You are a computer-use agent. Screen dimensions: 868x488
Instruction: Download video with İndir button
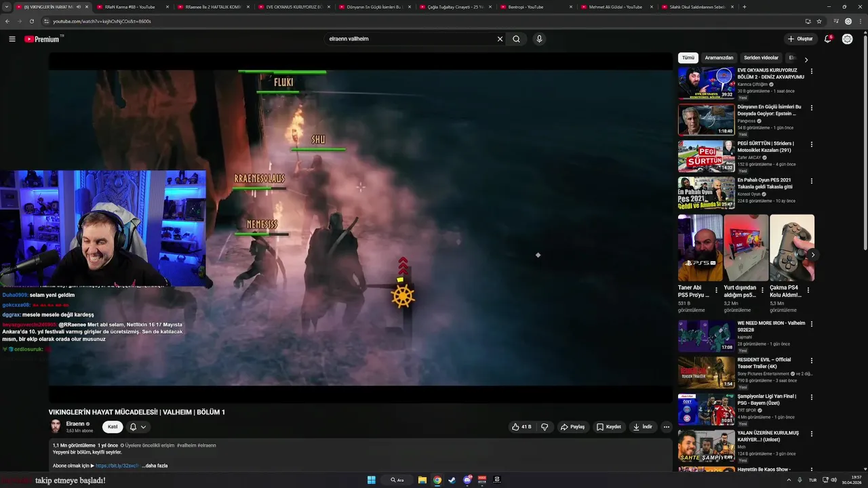pyautogui.click(x=643, y=427)
